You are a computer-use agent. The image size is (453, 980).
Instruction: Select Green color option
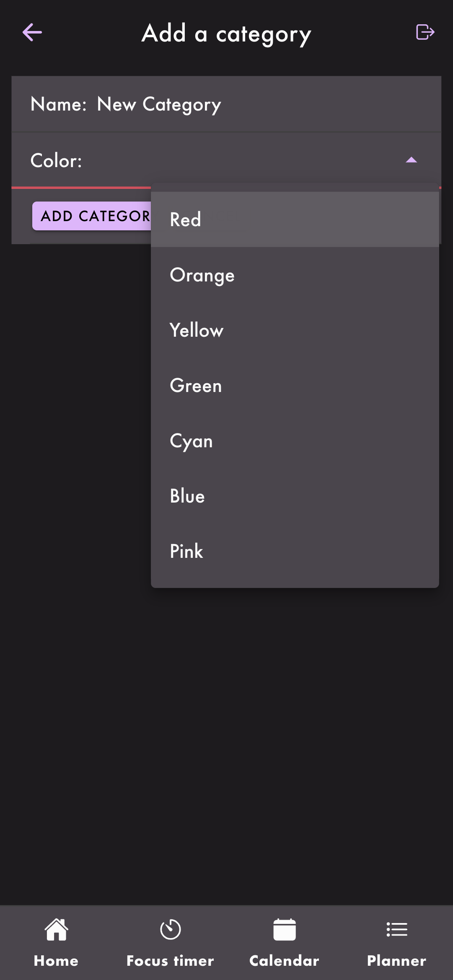295,385
